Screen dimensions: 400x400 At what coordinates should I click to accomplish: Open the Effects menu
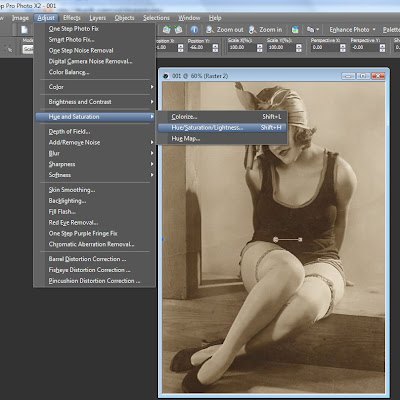(72, 18)
